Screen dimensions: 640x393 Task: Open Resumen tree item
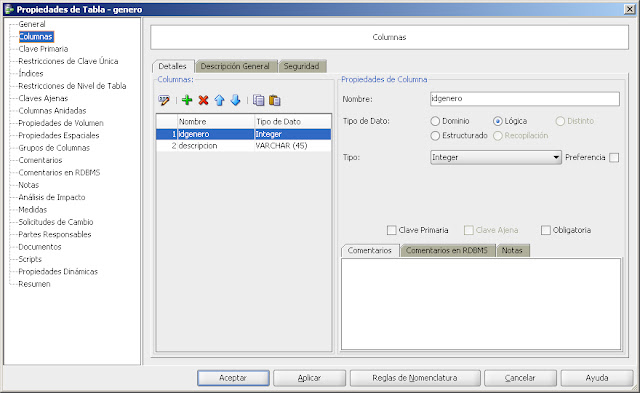point(34,284)
